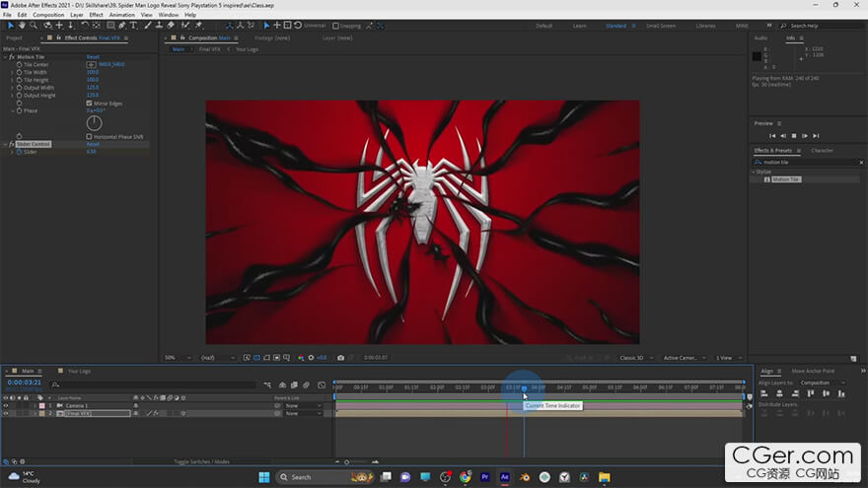Select the Rotation tool in toolbar
Screen dimensions: 868x488
coord(85,26)
